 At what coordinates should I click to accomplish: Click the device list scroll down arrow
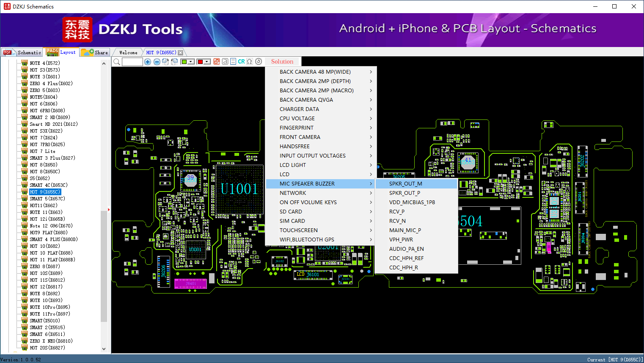104,349
